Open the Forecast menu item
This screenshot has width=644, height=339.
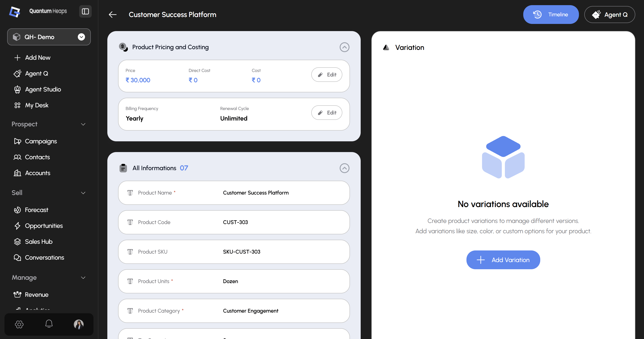(36, 210)
